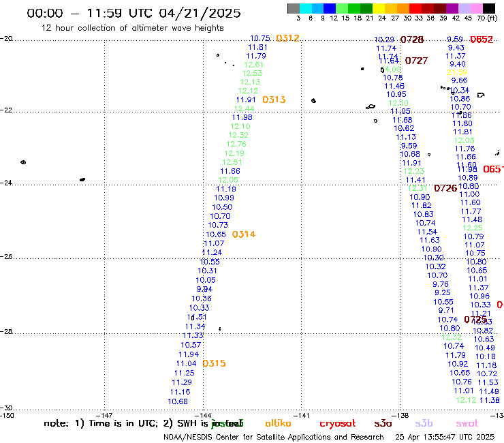Click the wave height value 12.05

[228, 180]
